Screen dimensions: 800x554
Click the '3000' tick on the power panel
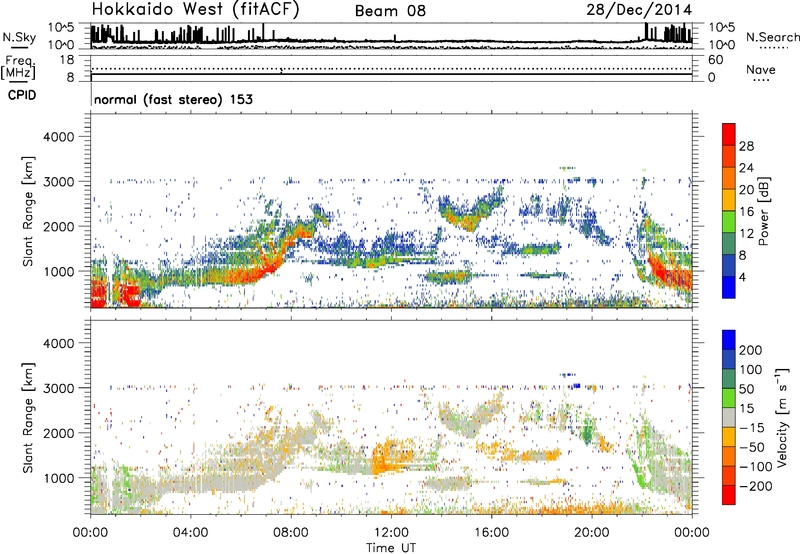point(58,182)
